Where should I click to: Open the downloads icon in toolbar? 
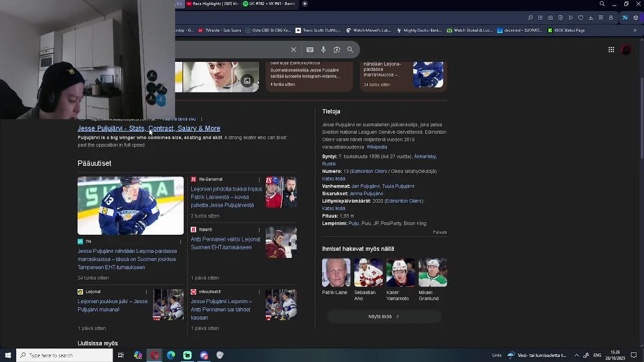click(591, 18)
